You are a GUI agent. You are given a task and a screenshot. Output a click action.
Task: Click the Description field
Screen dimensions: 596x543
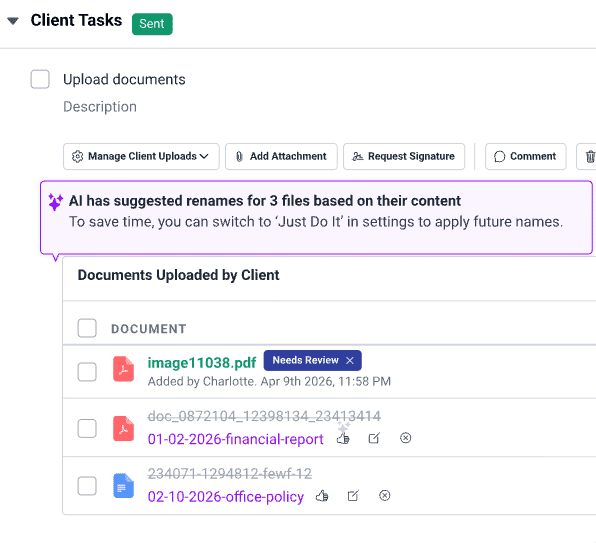(100, 107)
